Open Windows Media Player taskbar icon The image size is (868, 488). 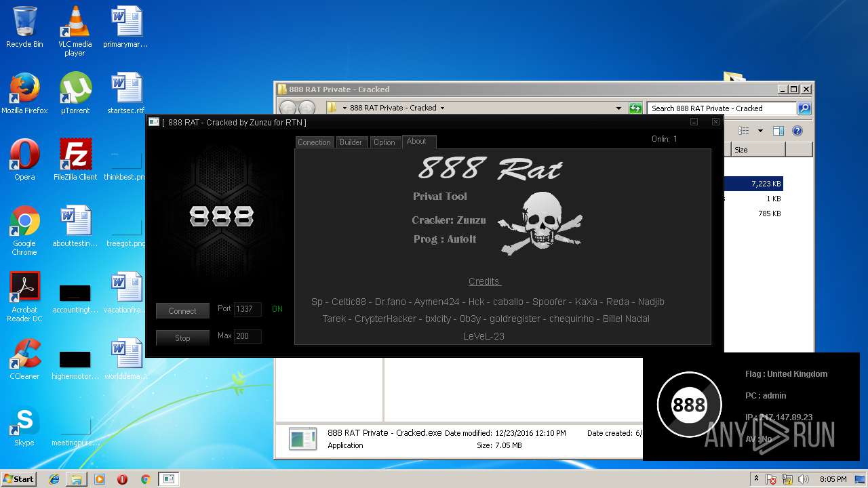[100, 479]
